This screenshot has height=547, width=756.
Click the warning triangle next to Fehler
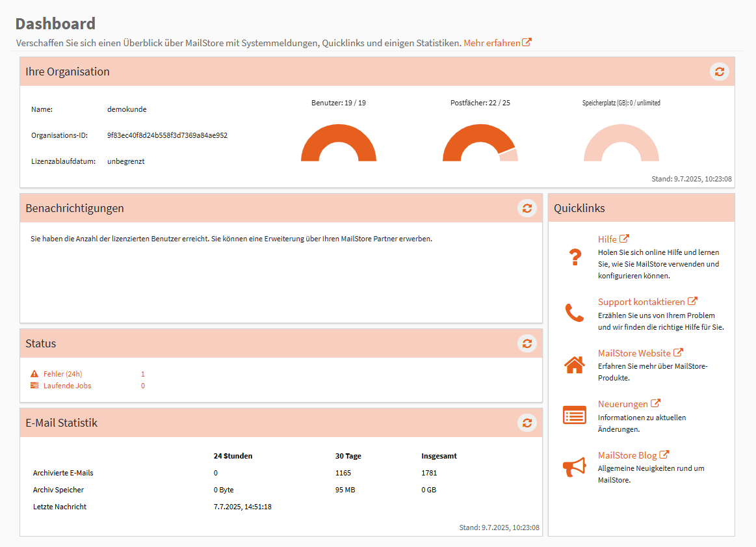click(34, 374)
